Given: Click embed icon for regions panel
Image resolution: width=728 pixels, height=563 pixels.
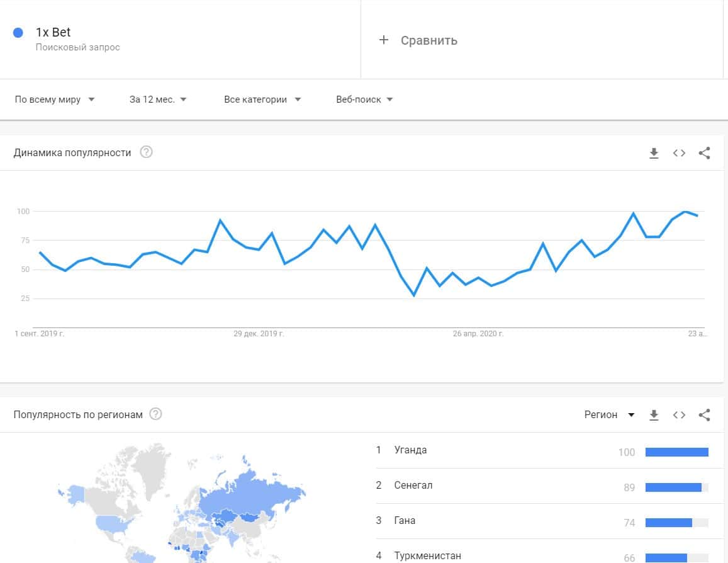Looking at the screenshot, I should click(x=679, y=415).
